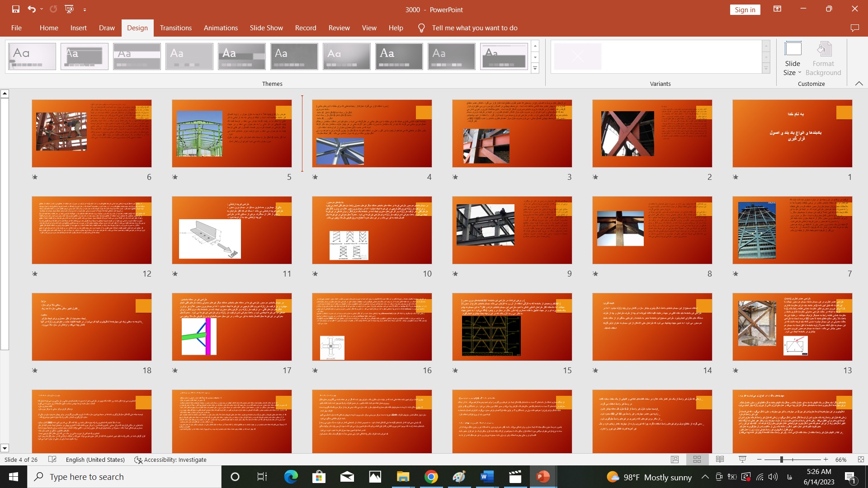This screenshot has width=868, height=488.
Task: Click the Slide Show view icon
Action: point(742,460)
